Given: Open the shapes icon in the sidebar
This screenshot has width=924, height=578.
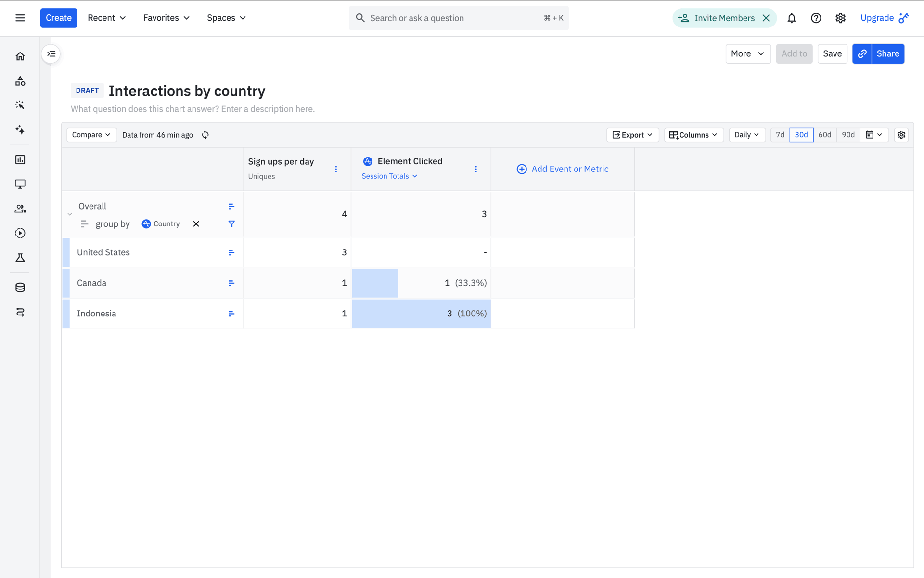Looking at the screenshot, I should [20, 81].
